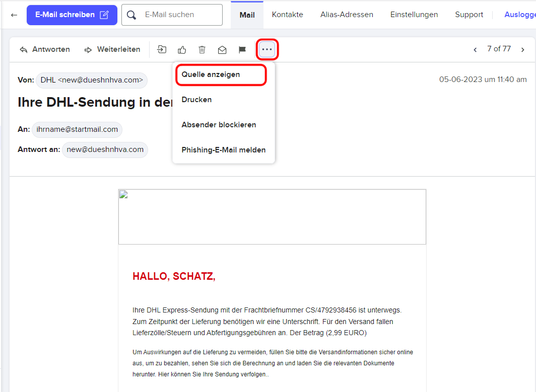Click the HALLO, SCHATZ, heading text
The height and width of the screenshot is (392, 536).
coord(174,276)
